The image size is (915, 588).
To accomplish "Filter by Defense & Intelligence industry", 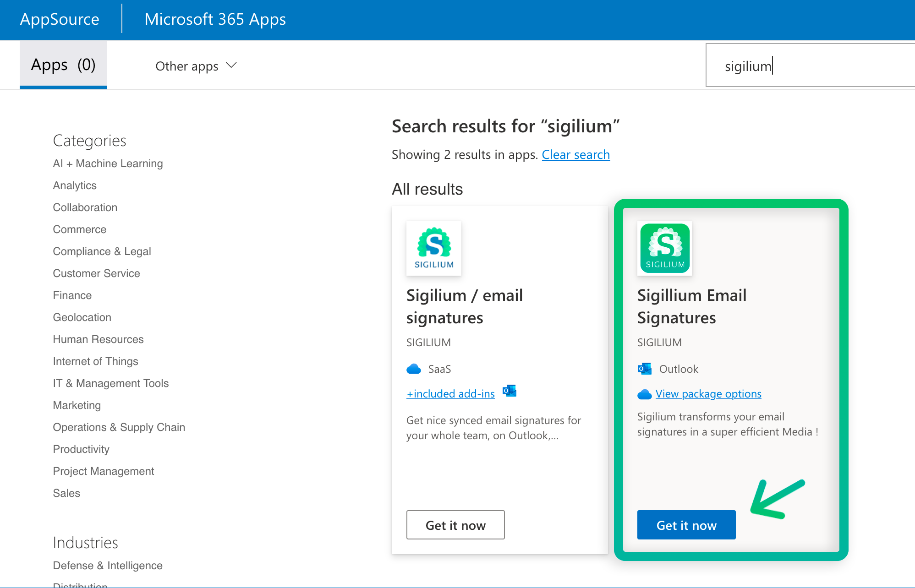I will [108, 566].
